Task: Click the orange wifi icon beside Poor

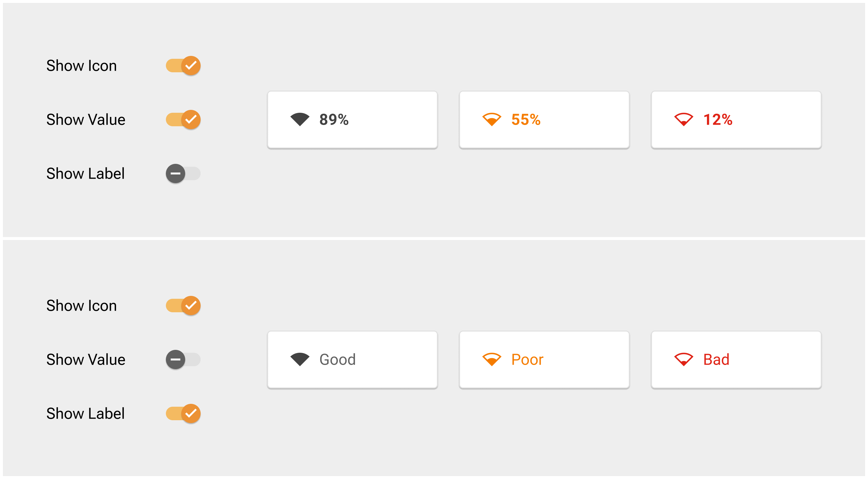Action: pos(492,359)
